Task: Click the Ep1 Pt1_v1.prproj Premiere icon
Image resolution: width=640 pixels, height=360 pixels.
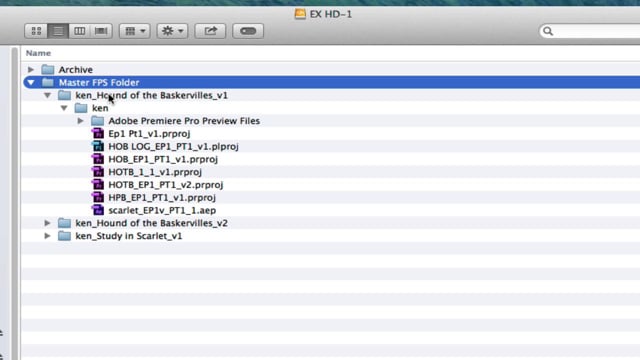Action: 98,133
